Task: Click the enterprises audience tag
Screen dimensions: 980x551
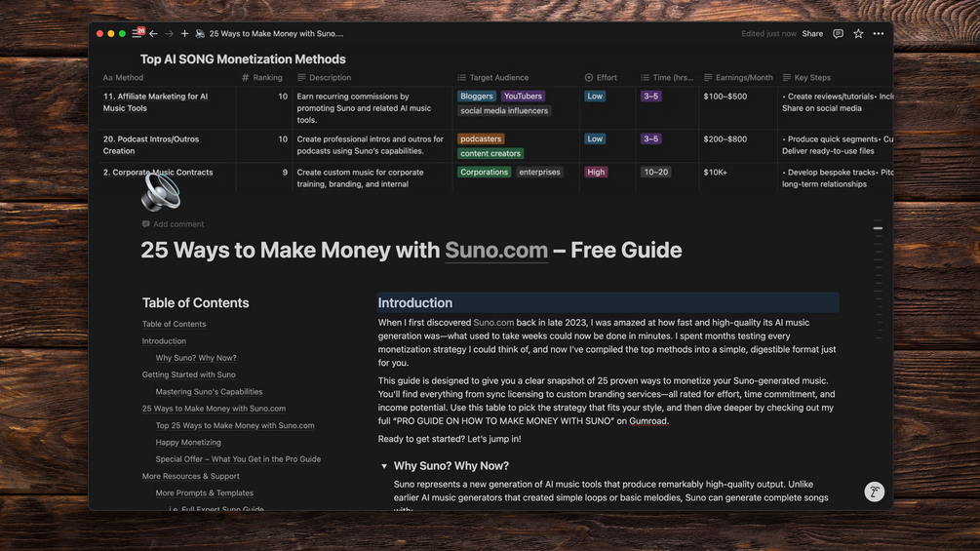Action: [x=539, y=172]
